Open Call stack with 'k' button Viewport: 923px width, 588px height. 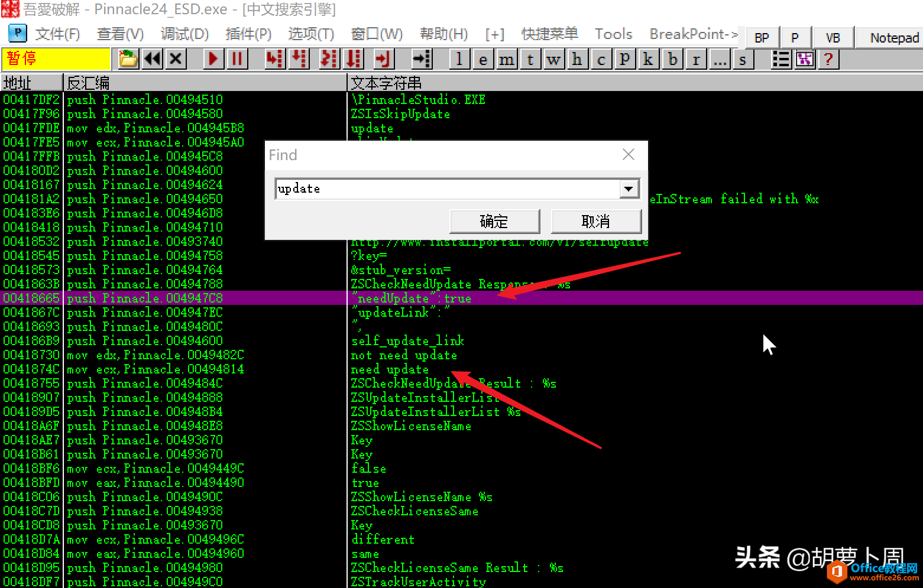coord(648,59)
